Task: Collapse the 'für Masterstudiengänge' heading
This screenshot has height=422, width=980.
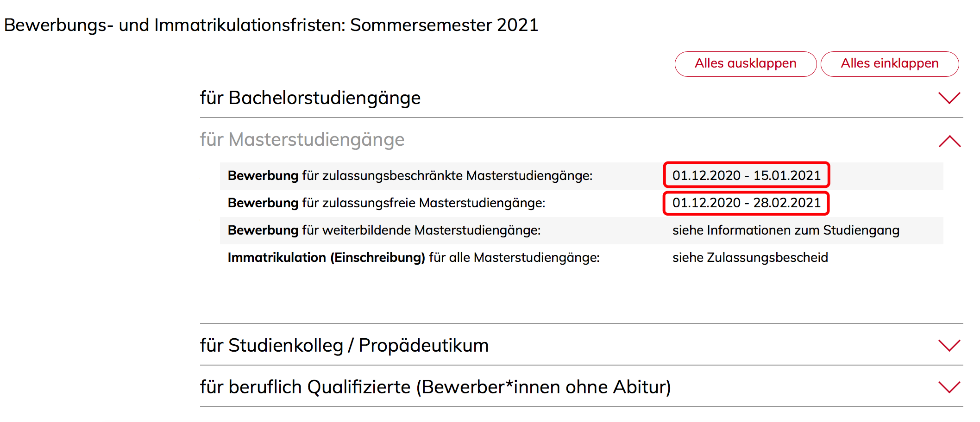Action: [x=302, y=140]
